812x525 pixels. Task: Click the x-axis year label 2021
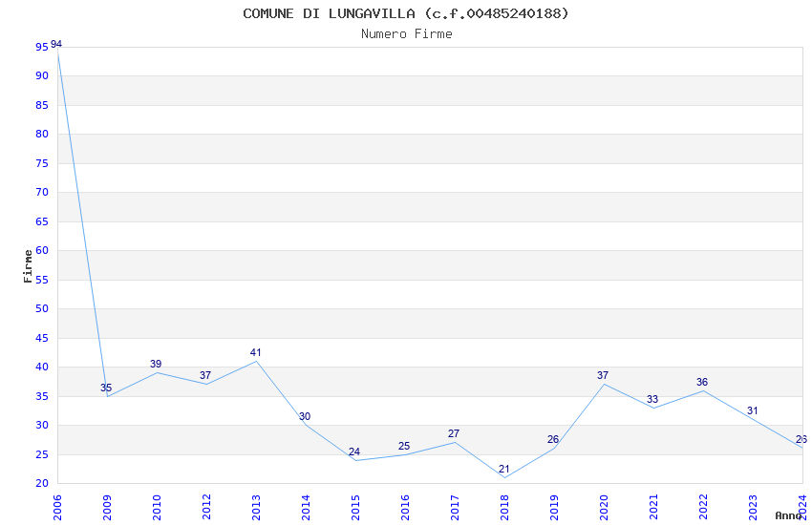click(x=653, y=507)
